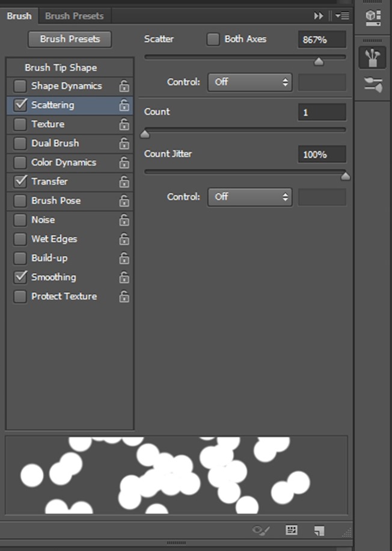Click lock icon for Transfer
This screenshot has width=392, height=551.
click(124, 181)
